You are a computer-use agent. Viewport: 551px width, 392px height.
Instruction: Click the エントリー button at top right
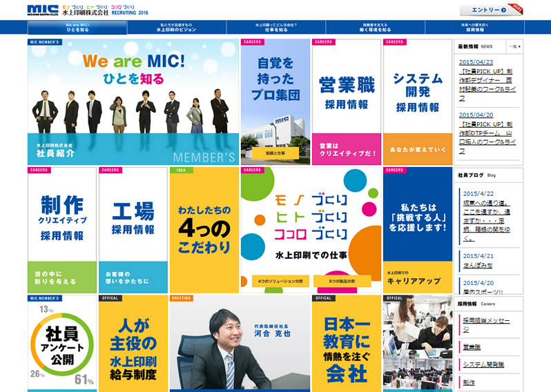(x=490, y=10)
